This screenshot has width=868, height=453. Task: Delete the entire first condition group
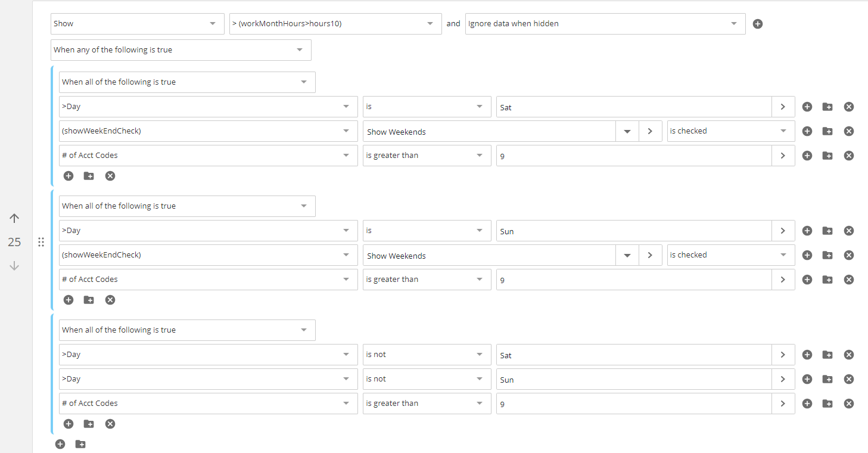[110, 176]
